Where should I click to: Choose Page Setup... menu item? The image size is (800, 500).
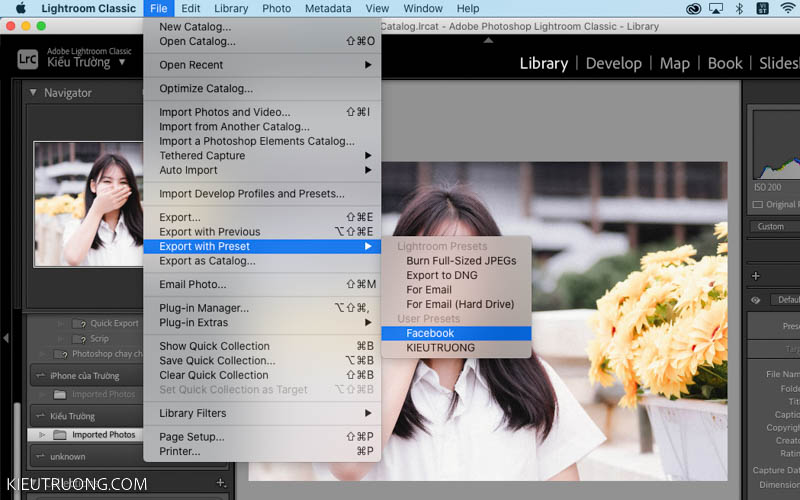[262, 437]
